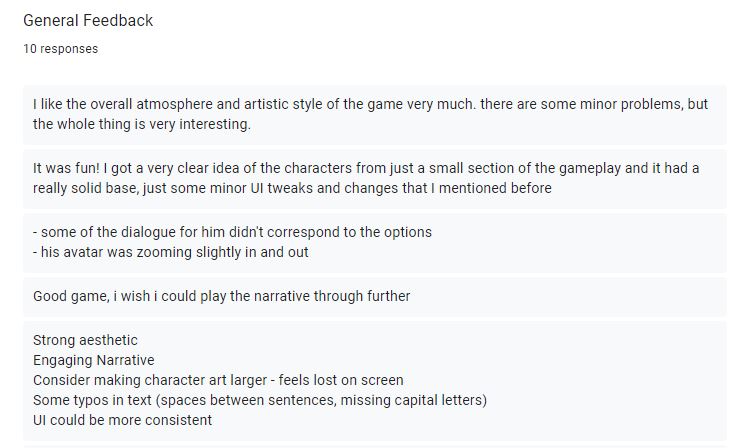Click the phrase 'feels lost on screen'
The height and width of the screenshot is (448, 738).
pos(341,380)
